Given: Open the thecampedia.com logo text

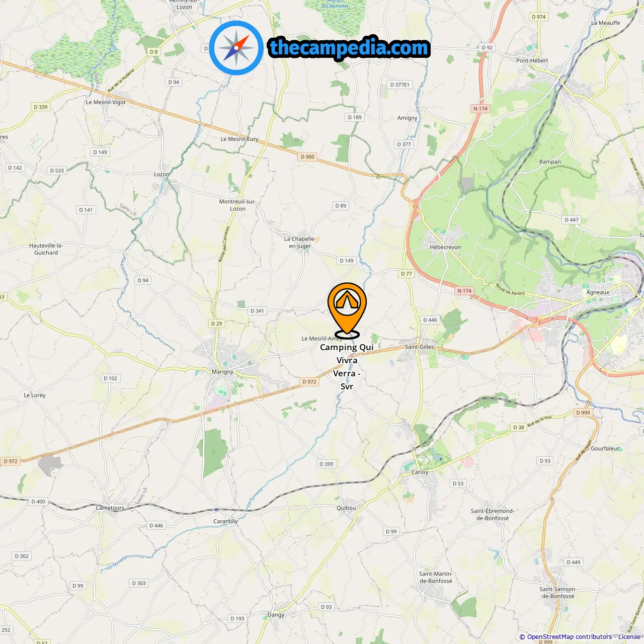Looking at the screenshot, I should (x=349, y=48).
